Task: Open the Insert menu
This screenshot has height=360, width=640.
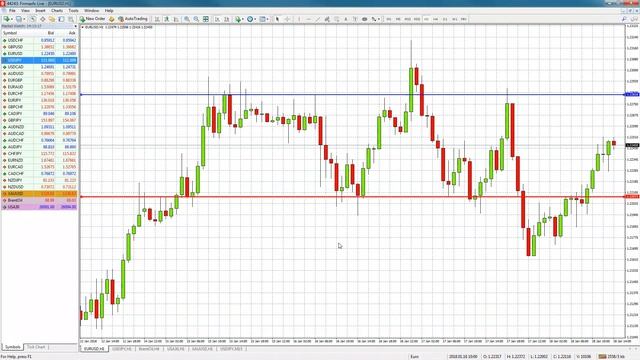Action: [40, 10]
